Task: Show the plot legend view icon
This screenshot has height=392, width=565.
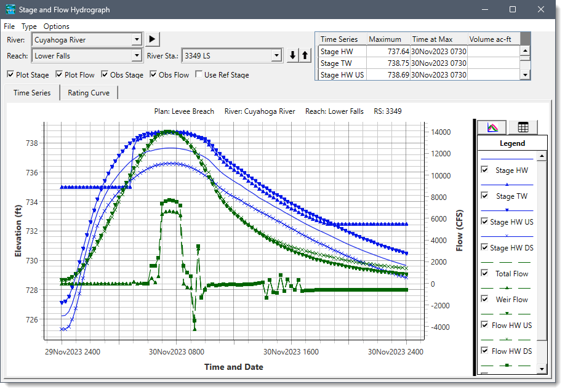Action: 492,127
